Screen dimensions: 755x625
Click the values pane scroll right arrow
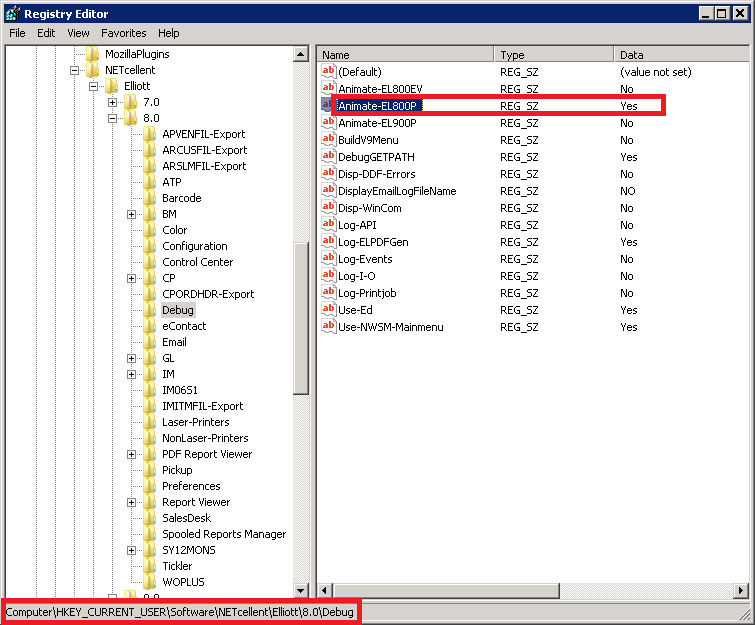[741, 590]
